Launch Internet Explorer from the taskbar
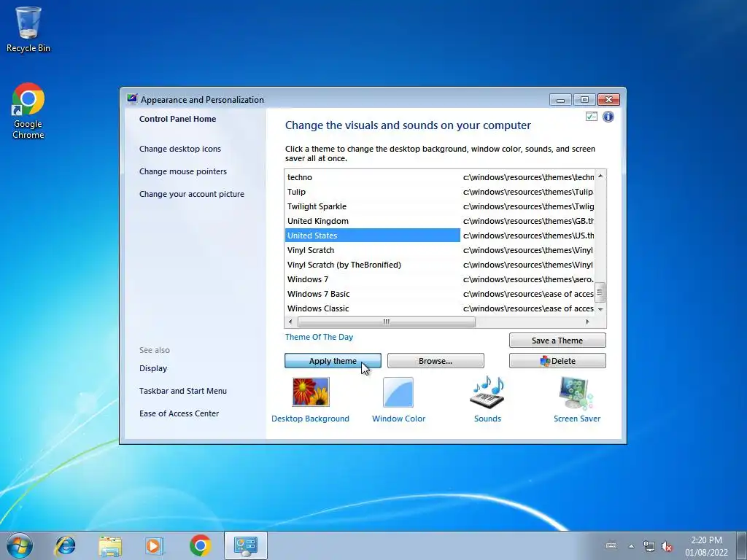 pos(65,545)
